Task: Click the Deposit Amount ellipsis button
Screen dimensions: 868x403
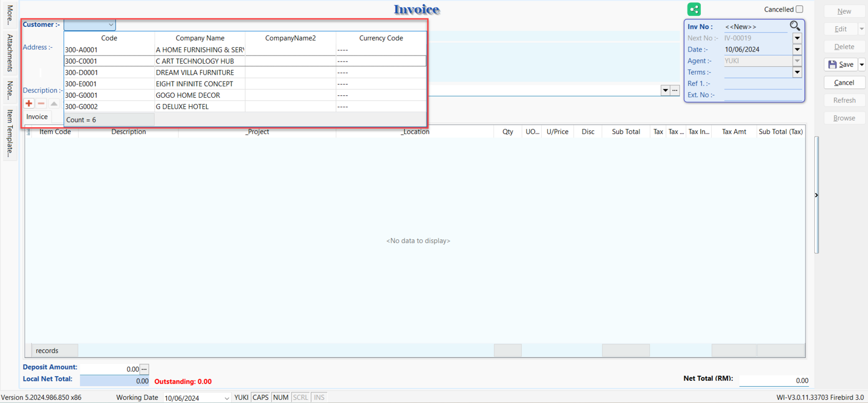Action: click(x=144, y=369)
